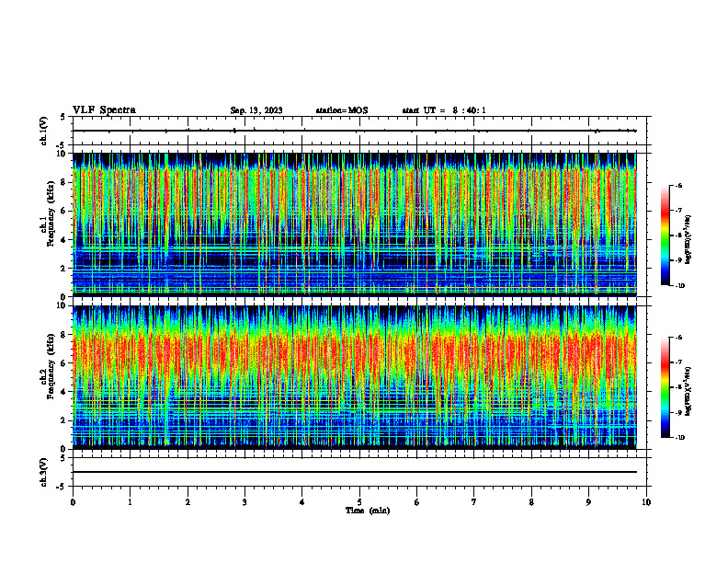This screenshot has width=728, height=563.
Task: Click the time axis tick label "5"
Action: 359,502
